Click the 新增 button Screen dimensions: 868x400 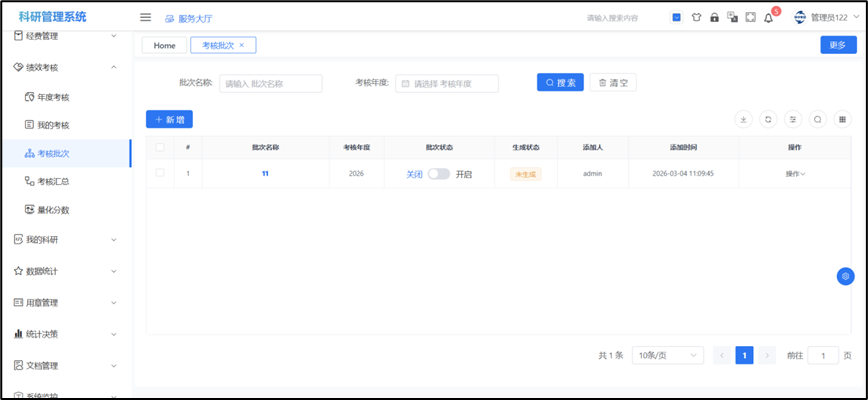click(x=169, y=119)
